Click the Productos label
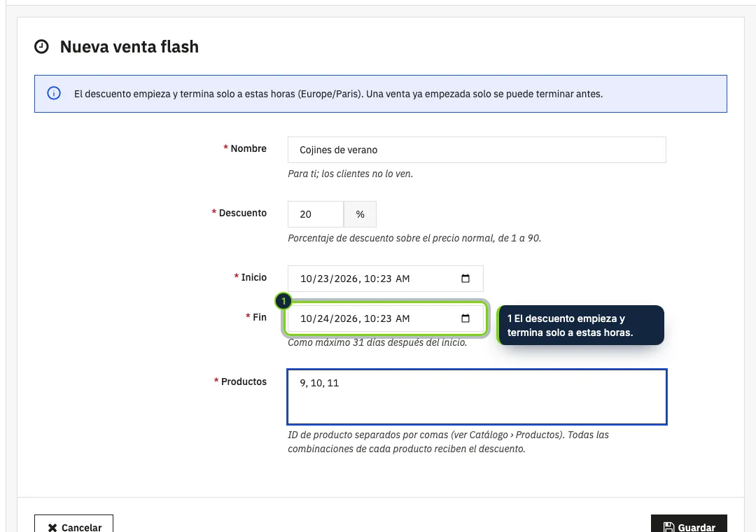This screenshot has width=756, height=532. [x=244, y=381]
